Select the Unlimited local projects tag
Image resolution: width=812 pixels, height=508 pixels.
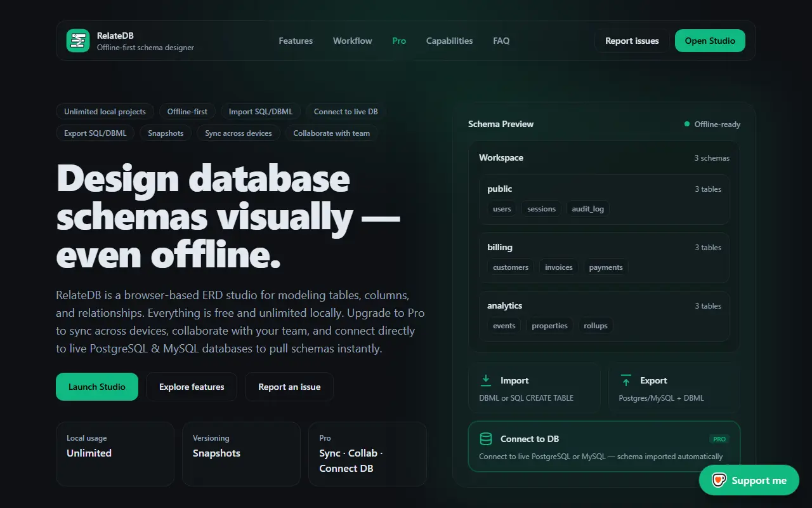105,112
